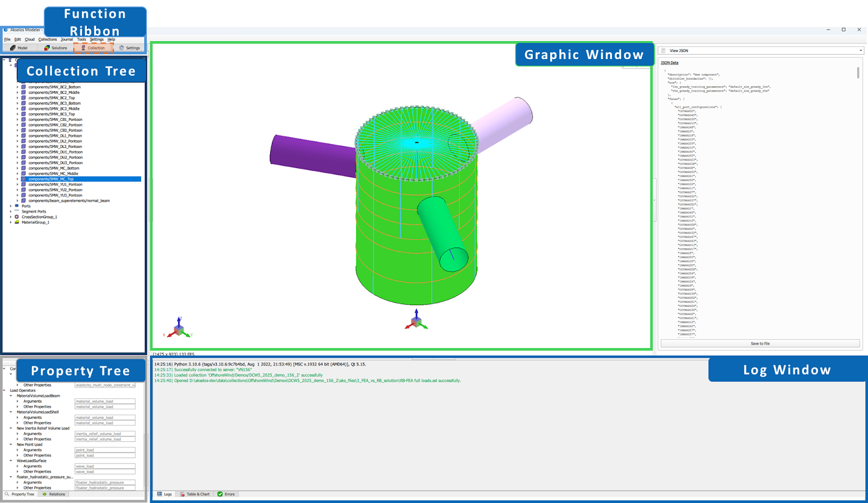Image resolution: width=868 pixels, height=503 pixels.
Task: Click the Save to file button
Action: click(x=760, y=344)
